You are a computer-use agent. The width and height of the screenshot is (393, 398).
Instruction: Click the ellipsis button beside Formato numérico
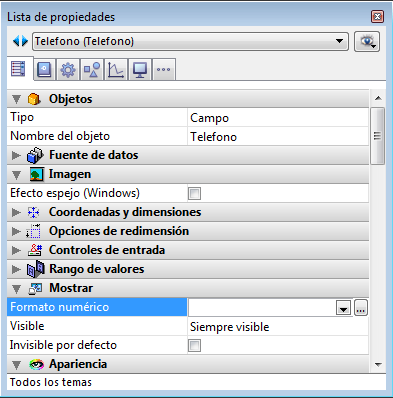coord(361,308)
